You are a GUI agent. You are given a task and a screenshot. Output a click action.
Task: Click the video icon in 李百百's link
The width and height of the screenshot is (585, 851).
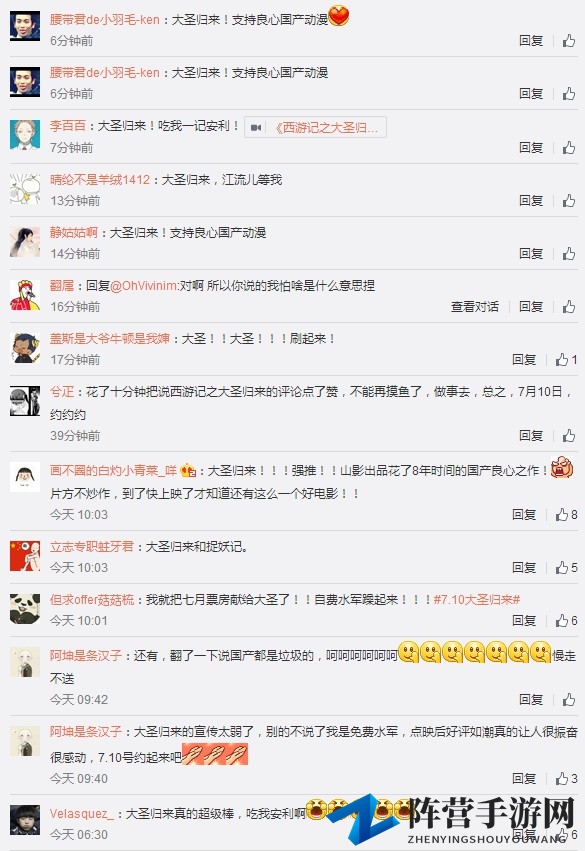point(256,128)
